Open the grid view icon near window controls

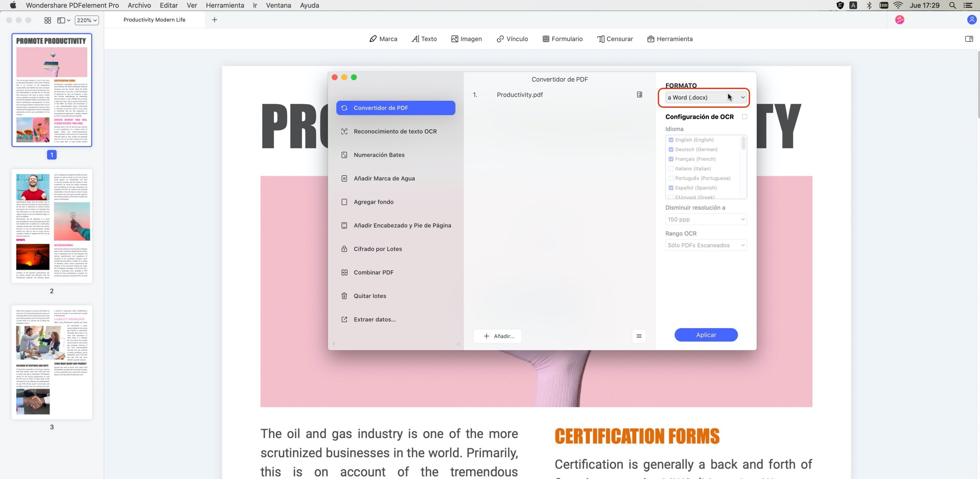tap(48, 20)
